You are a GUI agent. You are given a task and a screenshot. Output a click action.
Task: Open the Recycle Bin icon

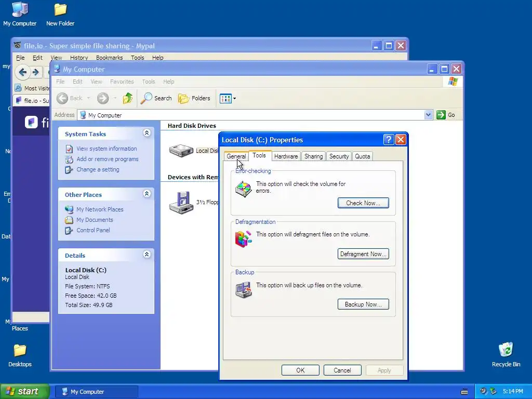click(x=506, y=355)
